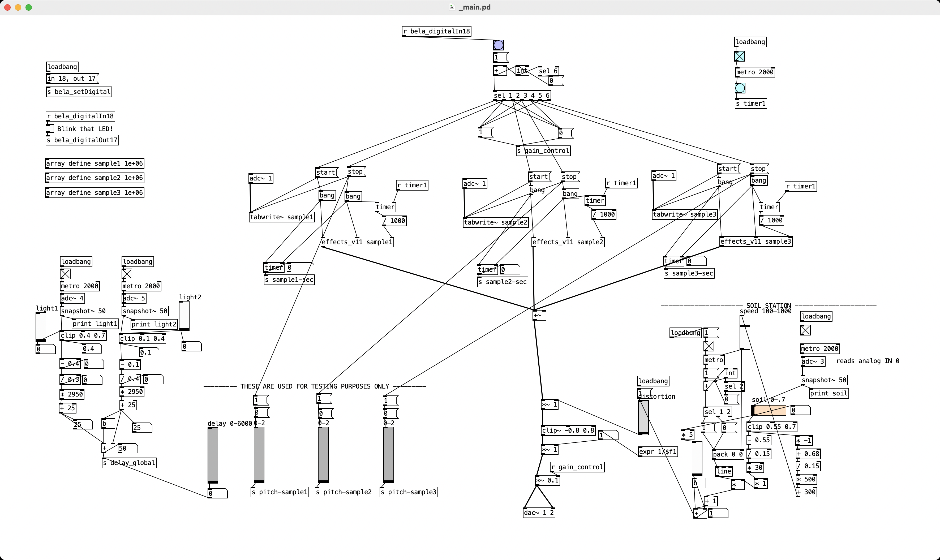Screen dimensions: 940x560
Task: Toggle the X box above adc~ 4 metro
Action: pos(65,274)
